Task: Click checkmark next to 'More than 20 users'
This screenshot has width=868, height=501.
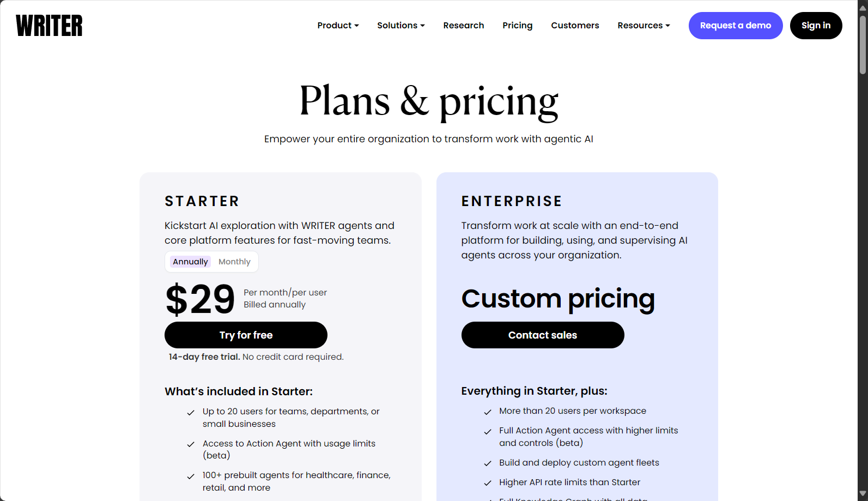Action: coord(488,413)
